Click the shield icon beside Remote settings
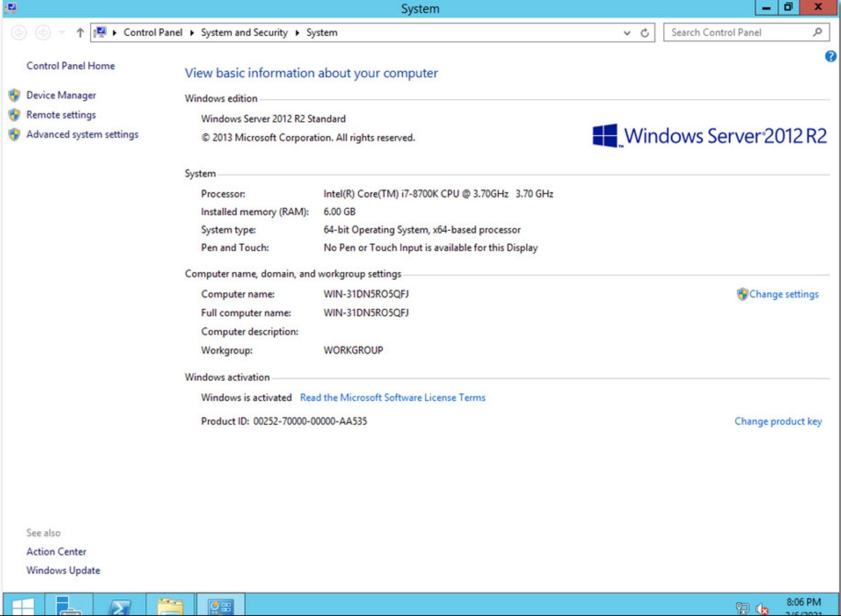The width and height of the screenshot is (841, 616). (x=14, y=115)
